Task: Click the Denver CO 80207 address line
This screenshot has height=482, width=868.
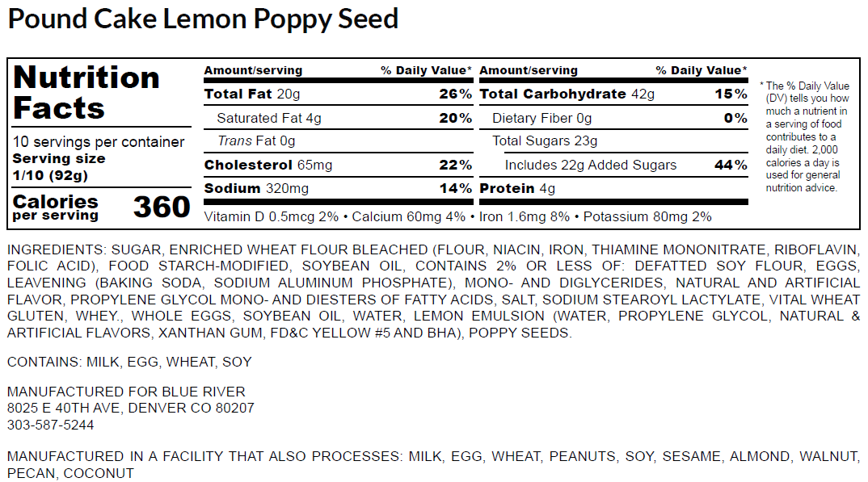Action: click(130, 409)
